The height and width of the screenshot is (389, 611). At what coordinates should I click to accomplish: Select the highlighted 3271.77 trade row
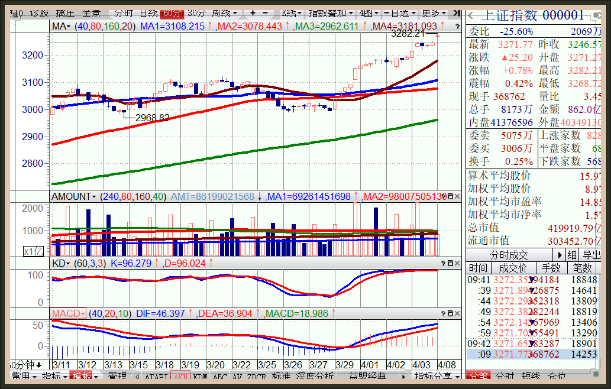pos(532,354)
